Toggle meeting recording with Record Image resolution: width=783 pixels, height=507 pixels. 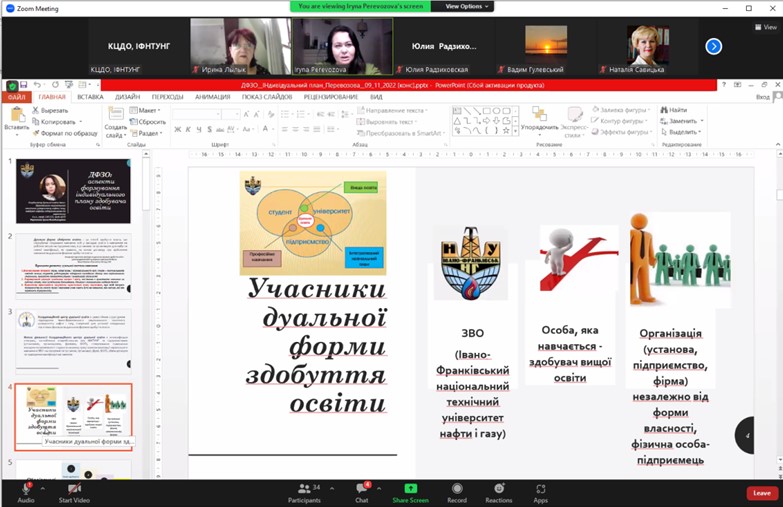point(457,490)
